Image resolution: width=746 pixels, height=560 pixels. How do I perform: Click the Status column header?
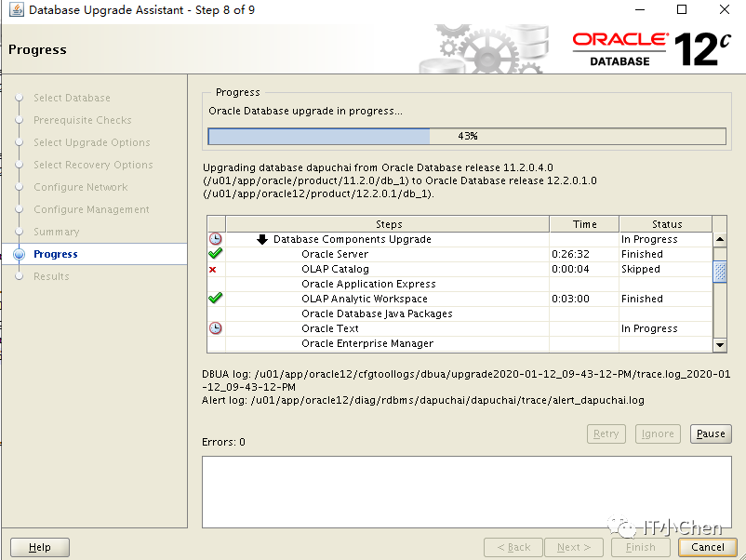tap(666, 224)
